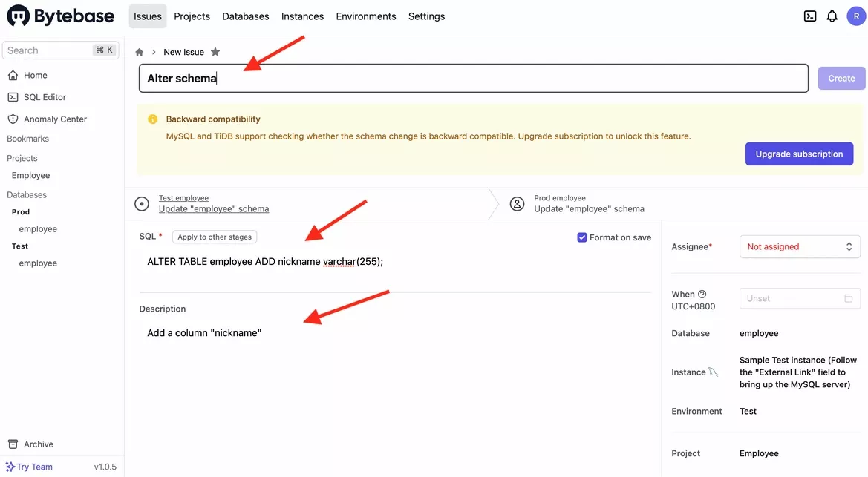Click the MySQL instance icon

714,372
